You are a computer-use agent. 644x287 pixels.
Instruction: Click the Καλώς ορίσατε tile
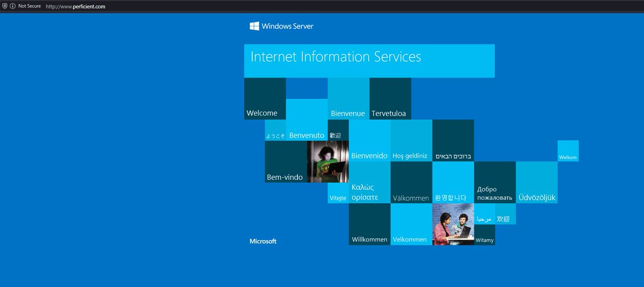370,182
